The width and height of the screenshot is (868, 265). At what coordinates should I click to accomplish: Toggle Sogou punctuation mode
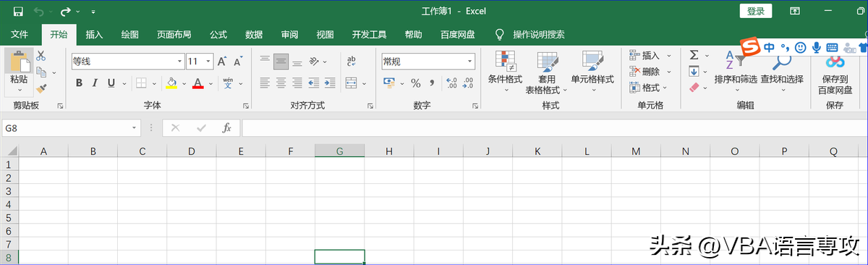click(x=785, y=47)
